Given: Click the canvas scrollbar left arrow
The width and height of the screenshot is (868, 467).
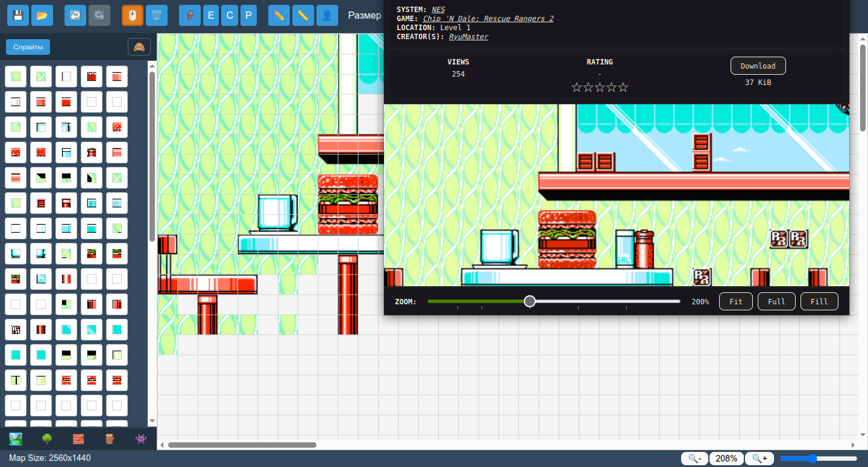Looking at the screenshot, I should click(x=162, y=445).
